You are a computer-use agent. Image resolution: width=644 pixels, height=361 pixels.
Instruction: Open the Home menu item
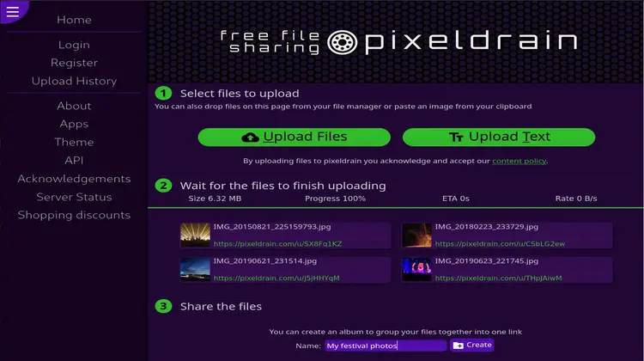click(74, 20)
